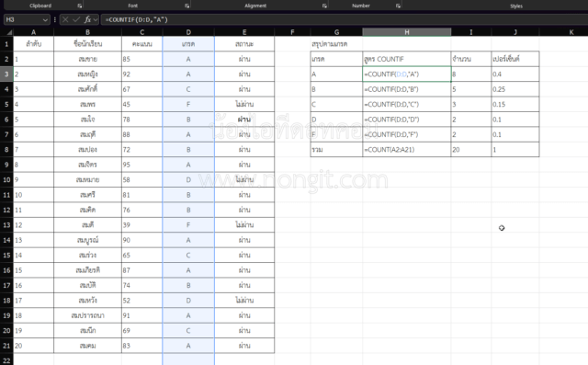The height and width of the screenshot is (365, 588).
Task: Click the สรุปตามเกรด title cell
Action: point(336,44)
